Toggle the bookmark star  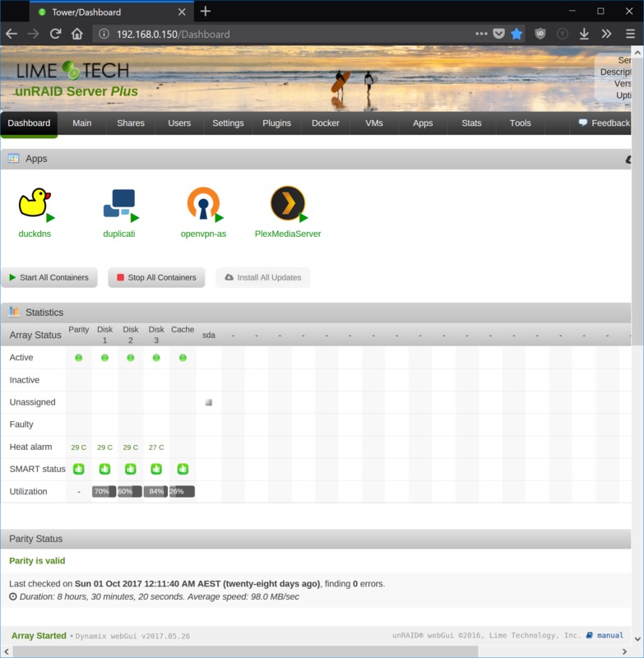pyautogui.click(x=517, y=34)
